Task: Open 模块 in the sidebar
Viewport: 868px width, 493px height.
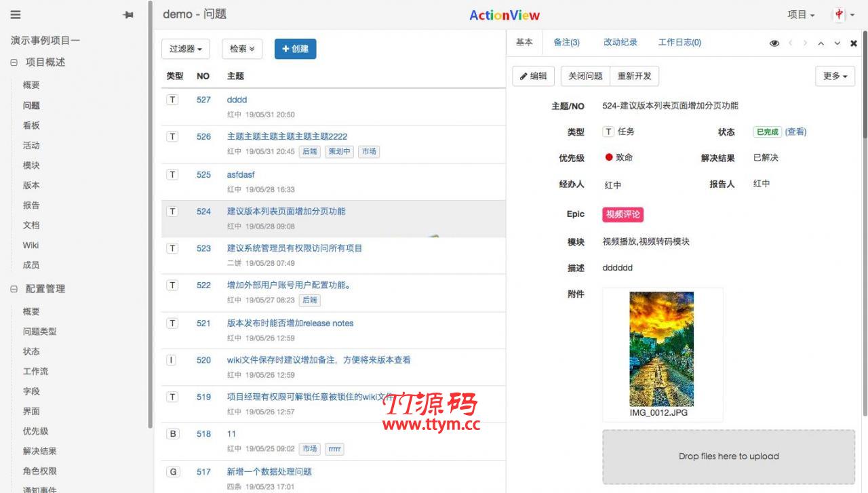Action: [31, 165]
